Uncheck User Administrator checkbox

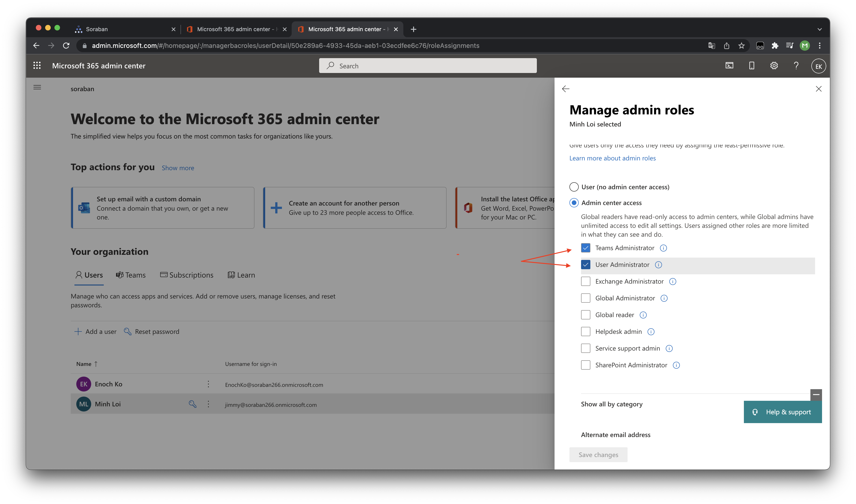coord(585,265)
